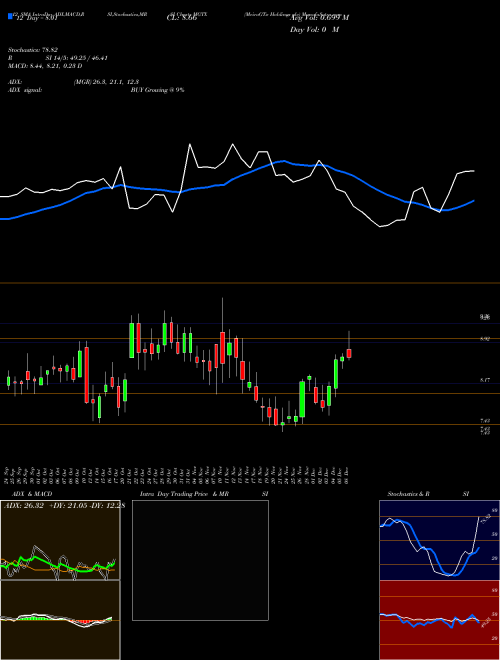Click the blue SMA legend square
Viewport: 500px width, 660px height.
pos(10,16)
